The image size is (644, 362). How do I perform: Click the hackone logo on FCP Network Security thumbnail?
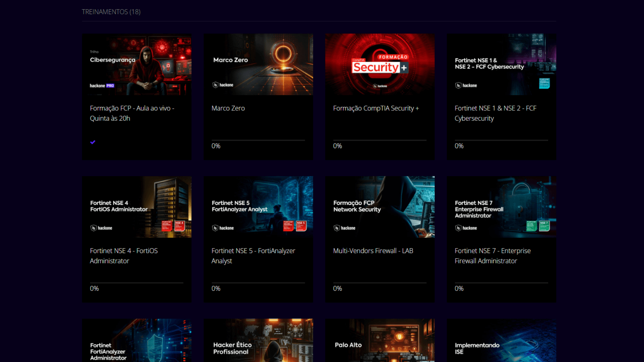[x=344, y=228]
